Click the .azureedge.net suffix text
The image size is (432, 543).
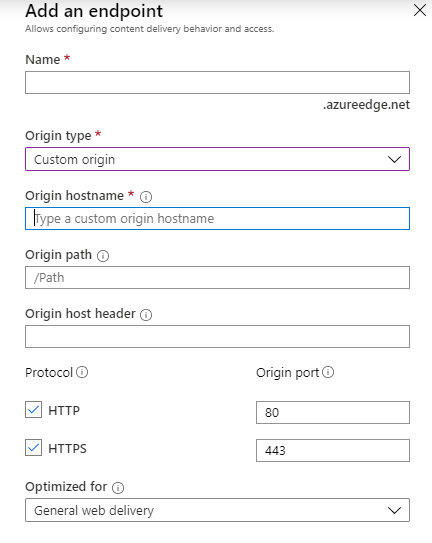(366, 105)
